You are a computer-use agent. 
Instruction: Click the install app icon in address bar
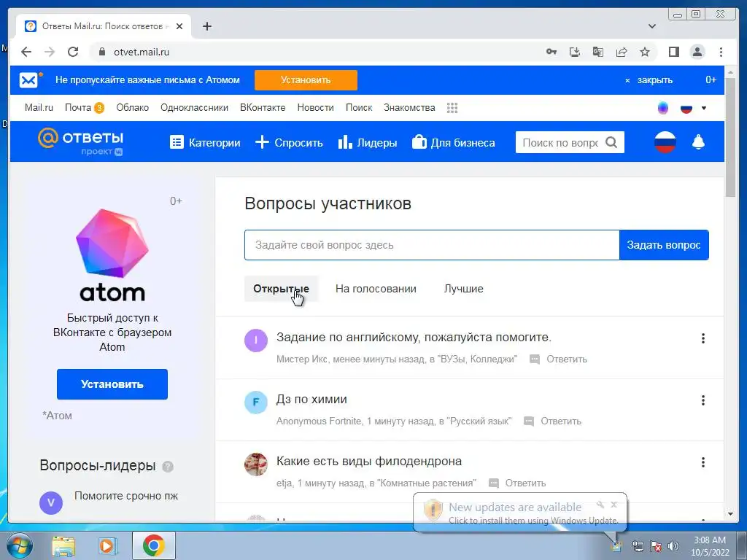click(575, 52)
